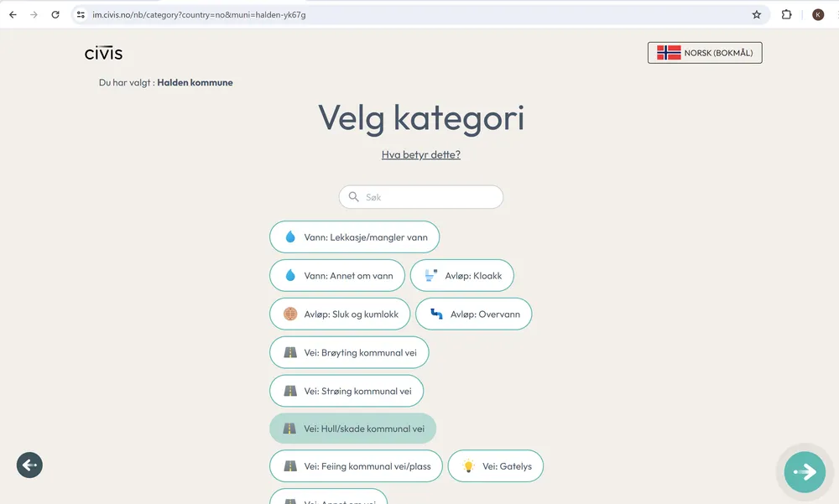Screen dimensions: 839x504
Task: Choose Vei: Brøyting kommunal vei
Action: coord(349,353)
